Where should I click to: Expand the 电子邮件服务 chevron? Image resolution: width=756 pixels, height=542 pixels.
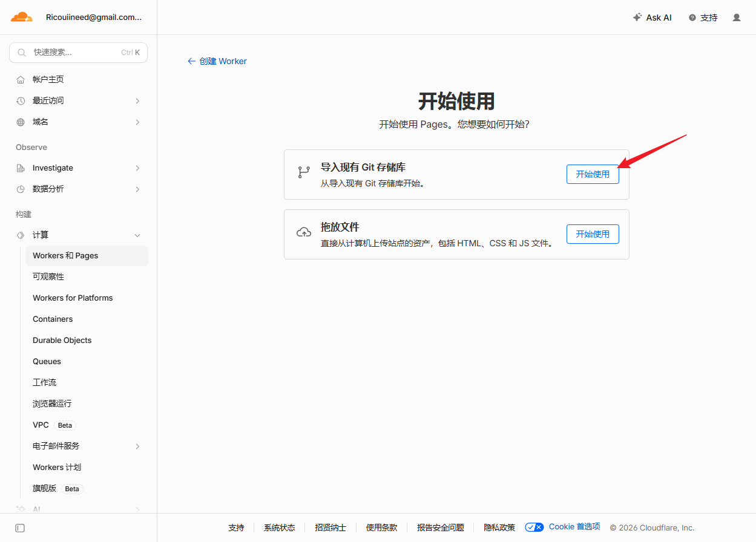137,446
